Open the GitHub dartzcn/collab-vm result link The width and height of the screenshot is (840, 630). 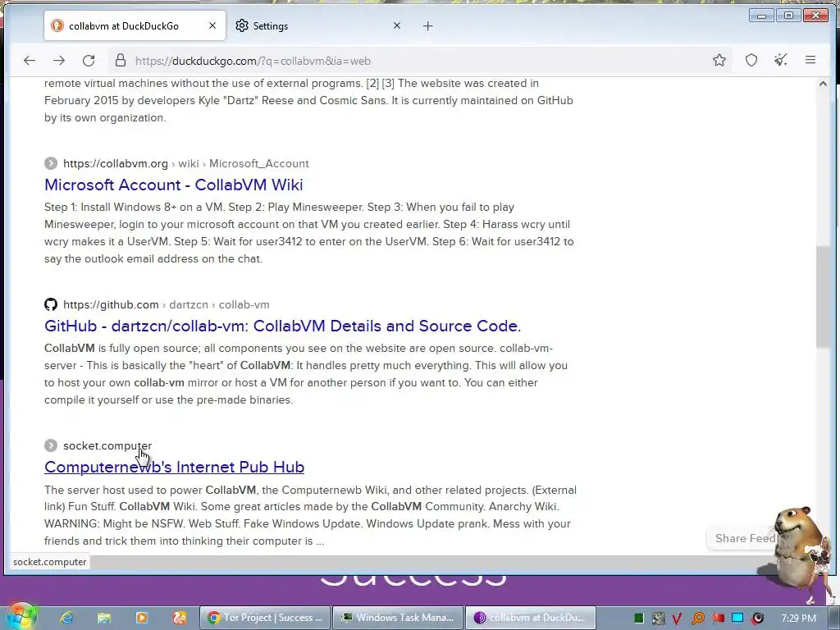[282, 326]
